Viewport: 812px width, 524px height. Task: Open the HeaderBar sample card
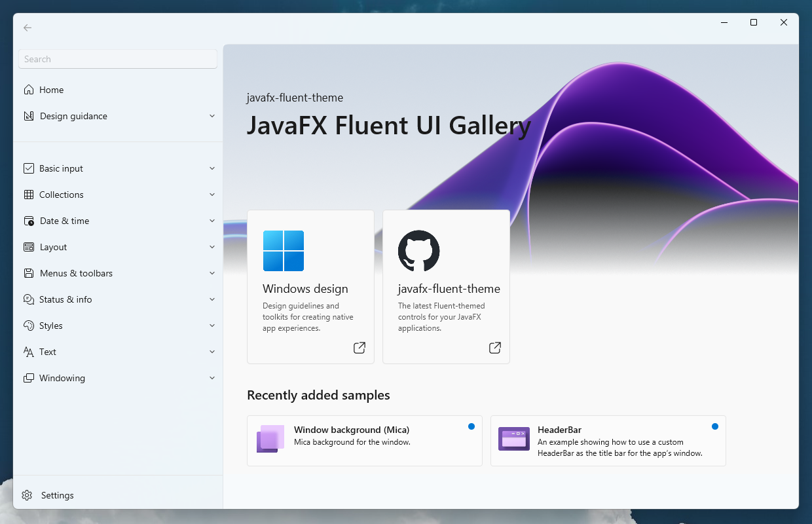pyautogui.click(x=608, y=440)
